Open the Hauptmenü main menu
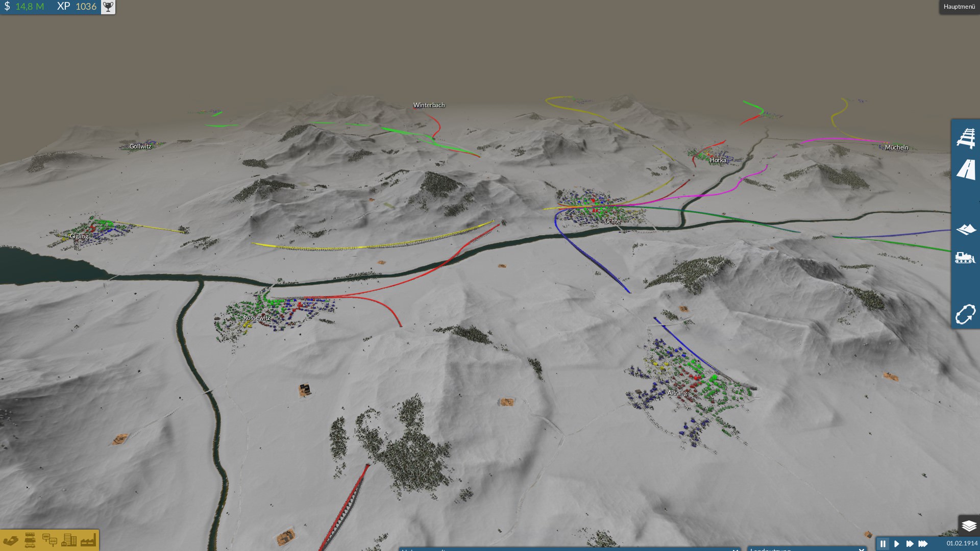The width and height of the screenshot is (980, 551). tap(959, 7)
